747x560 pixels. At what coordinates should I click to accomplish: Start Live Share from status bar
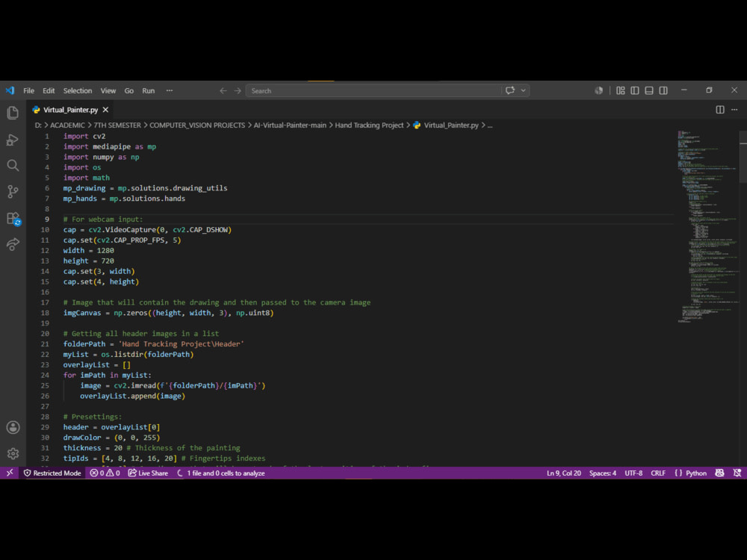point(148,473)
